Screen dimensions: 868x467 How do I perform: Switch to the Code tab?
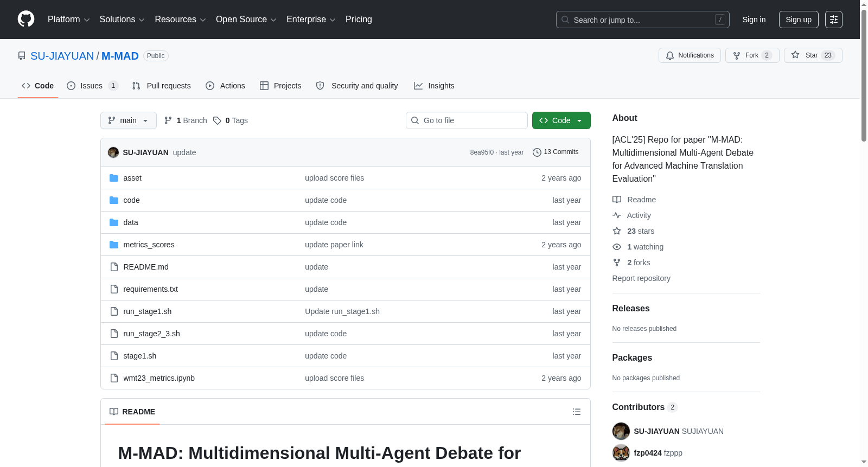38,86
